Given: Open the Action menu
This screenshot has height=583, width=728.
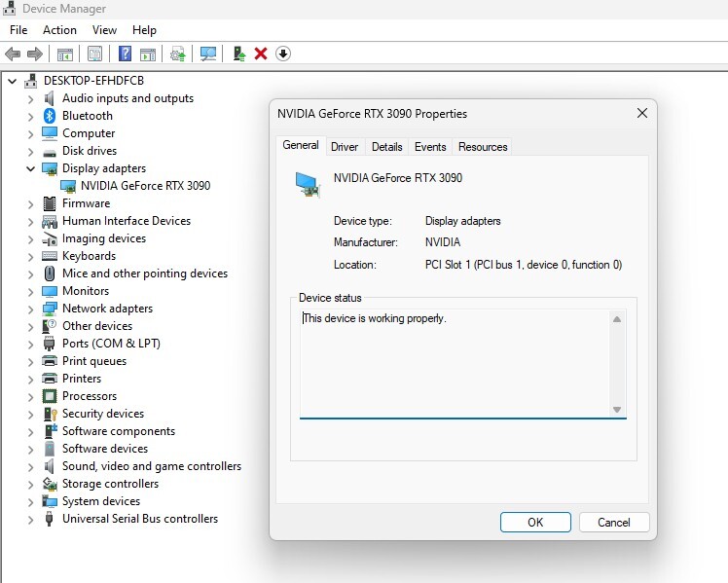Looking at the screenshot, I should click(x=59, y=30).
